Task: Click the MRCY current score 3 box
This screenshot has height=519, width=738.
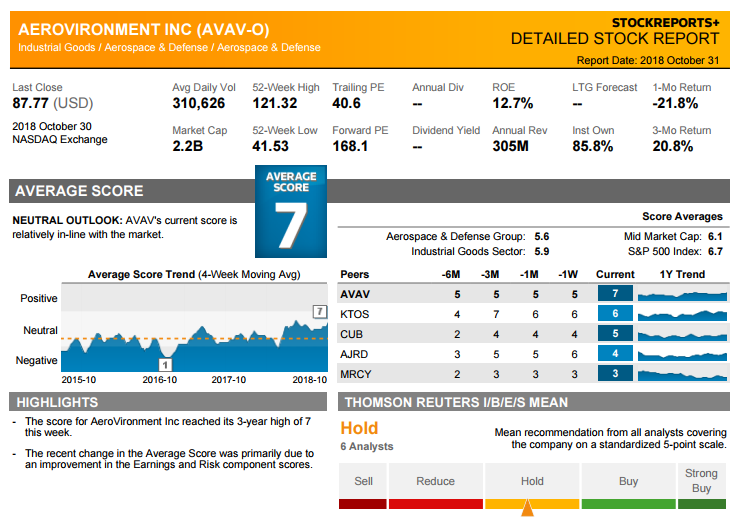Action: pyautogui.click(x=615, y=374)
